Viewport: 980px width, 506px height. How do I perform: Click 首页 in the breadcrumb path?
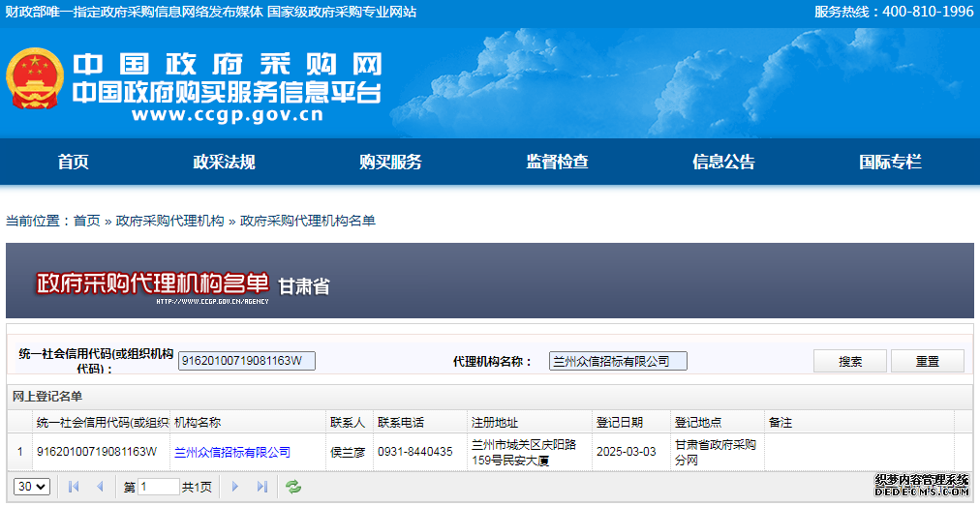(x=86, y=221)
